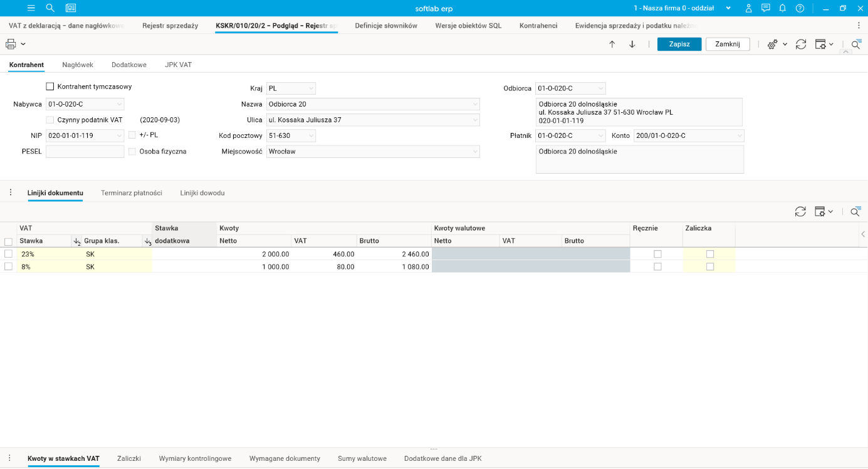Switch to the Nagłówek tab

click(x=78, y=65)
